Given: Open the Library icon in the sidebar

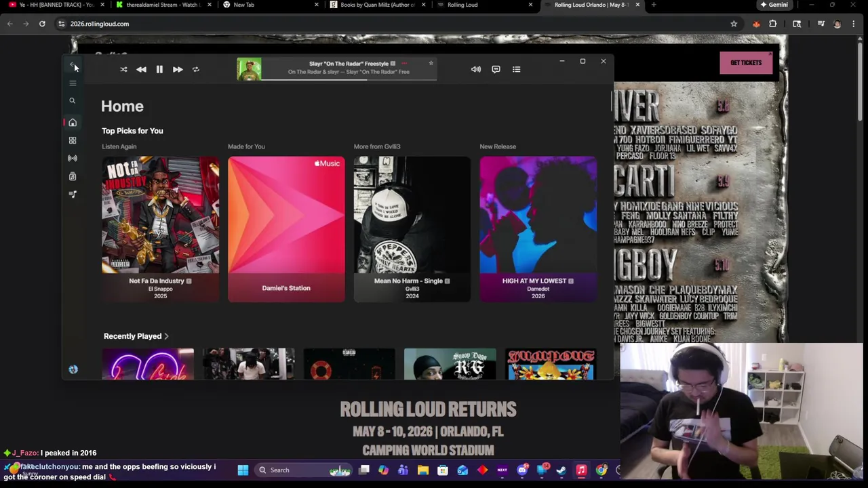Looking at the screenshot, I should (73, 176).
